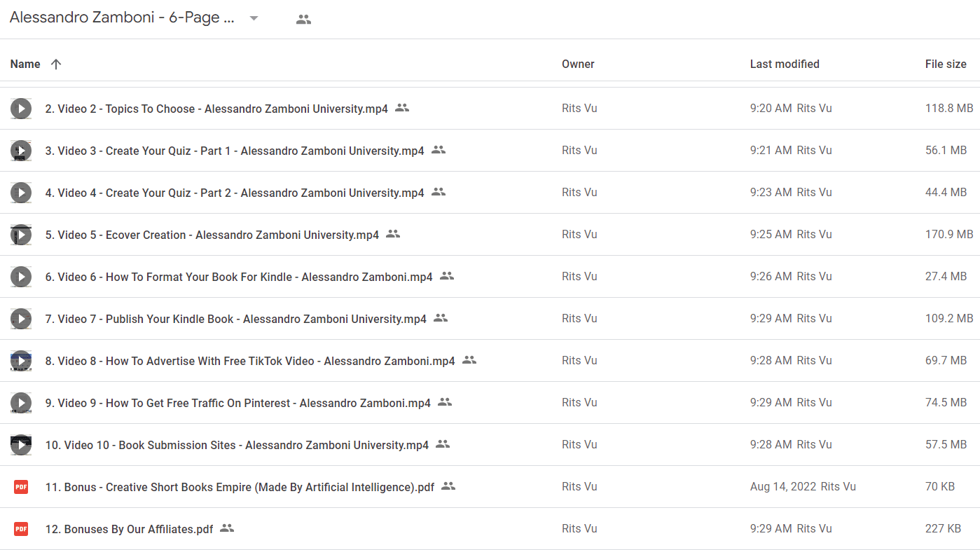980x550 pixels.
Task: Click the Owner column header
Action: [x=578, y=64]
